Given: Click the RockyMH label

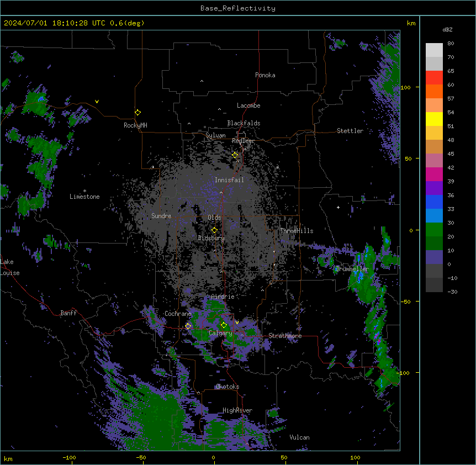Looking at the screenshot, I should point(135,125).
